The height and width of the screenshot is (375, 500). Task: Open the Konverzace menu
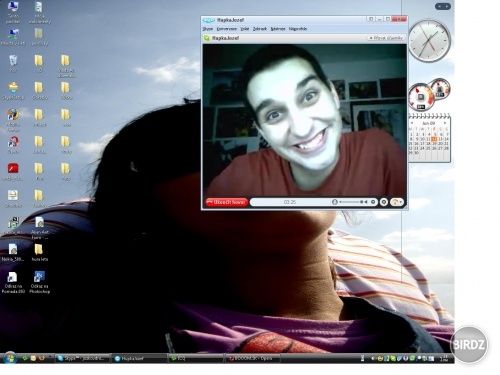coord(227,29)
